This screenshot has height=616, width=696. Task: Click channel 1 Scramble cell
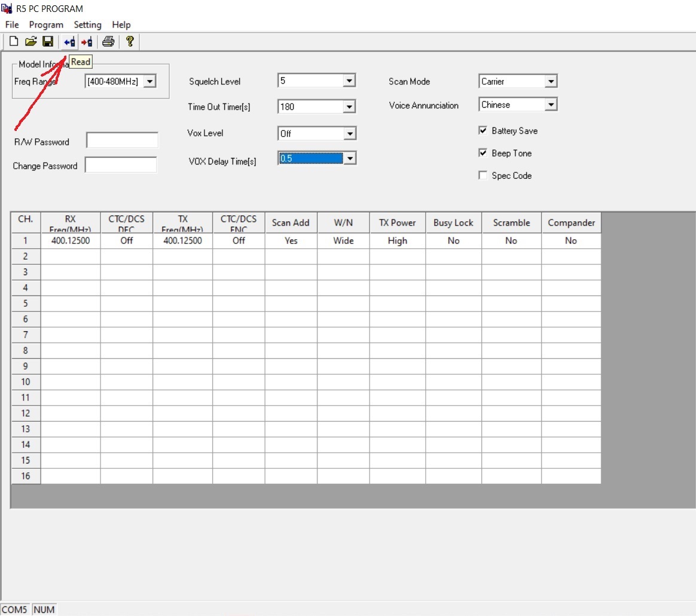pyautogui.click(x=511, y=240)
